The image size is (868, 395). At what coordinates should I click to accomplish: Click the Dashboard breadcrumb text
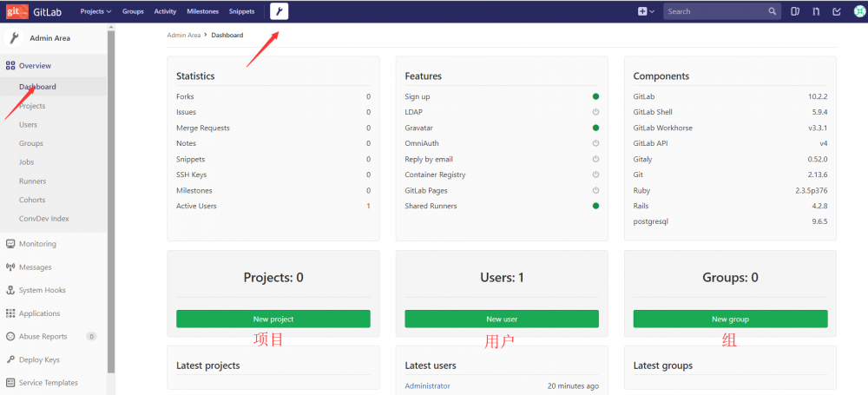227,35
